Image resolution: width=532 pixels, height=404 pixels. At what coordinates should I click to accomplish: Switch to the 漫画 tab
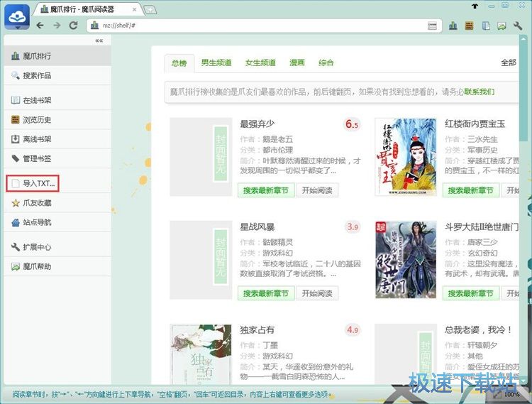tap(297, 62)
